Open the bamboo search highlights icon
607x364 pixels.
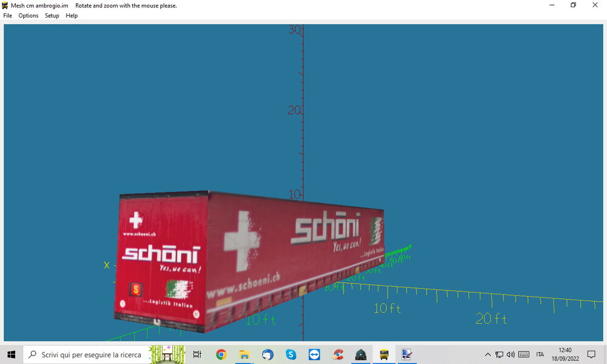[168, 354]
